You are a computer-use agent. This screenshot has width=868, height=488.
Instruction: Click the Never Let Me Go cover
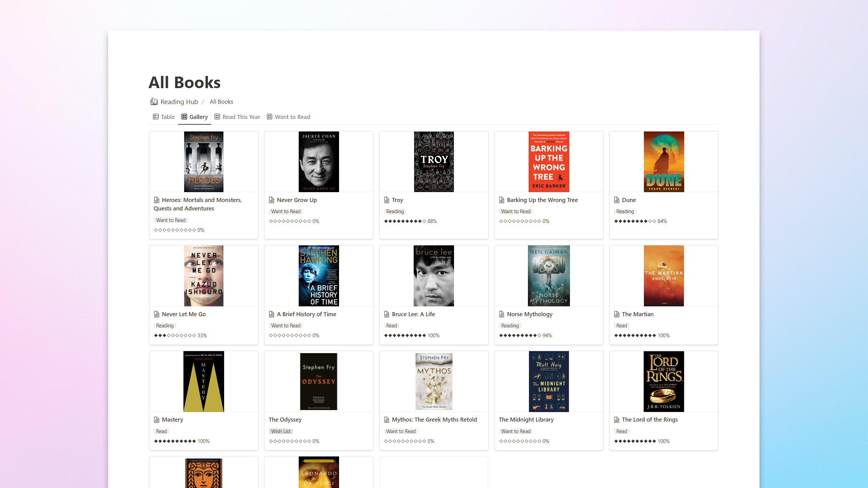[204, 276]
